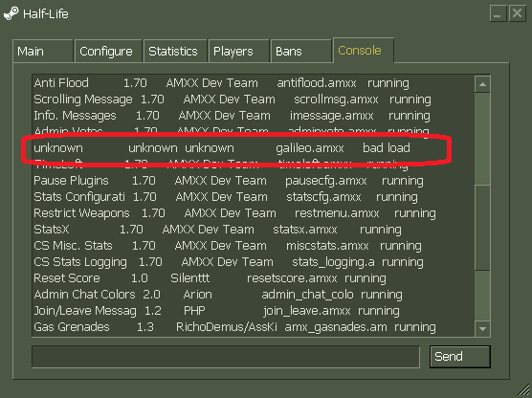This screenshot has height=398, width=532.
Task: Click the window resize grip icon
Action: [x=523, y=389]
